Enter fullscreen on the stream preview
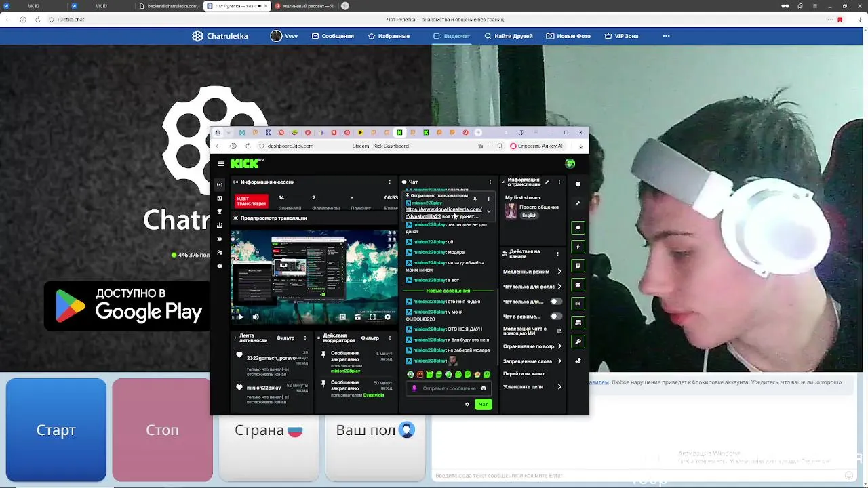Viewport: 868px width, 488px height. click(x=372, y=317)
